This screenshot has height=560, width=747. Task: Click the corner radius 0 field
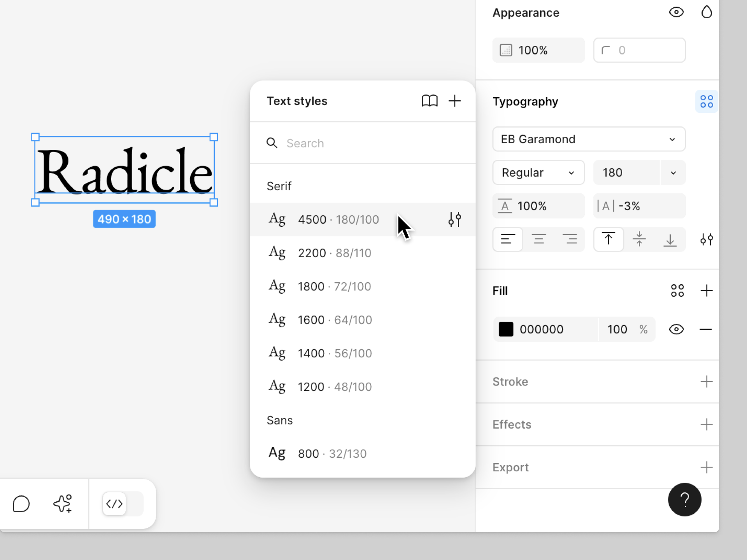tap(639, 50)
